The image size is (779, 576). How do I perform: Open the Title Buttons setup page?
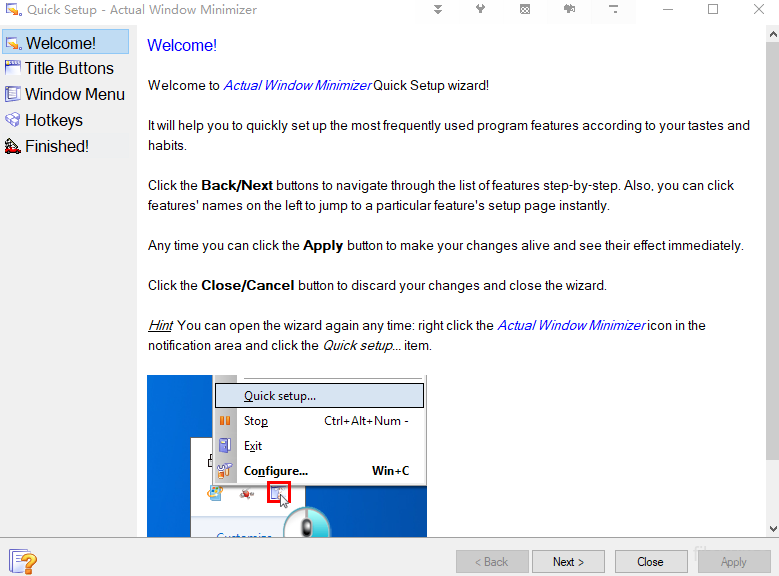click(x=68, y=69)
